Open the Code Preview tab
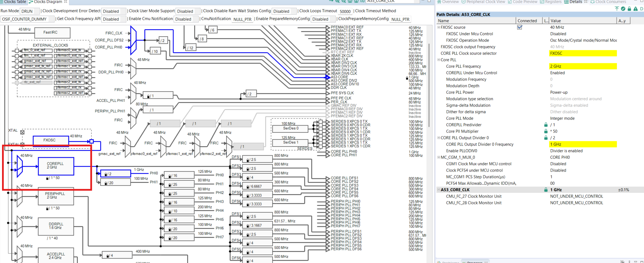 [x=522, y=2]
